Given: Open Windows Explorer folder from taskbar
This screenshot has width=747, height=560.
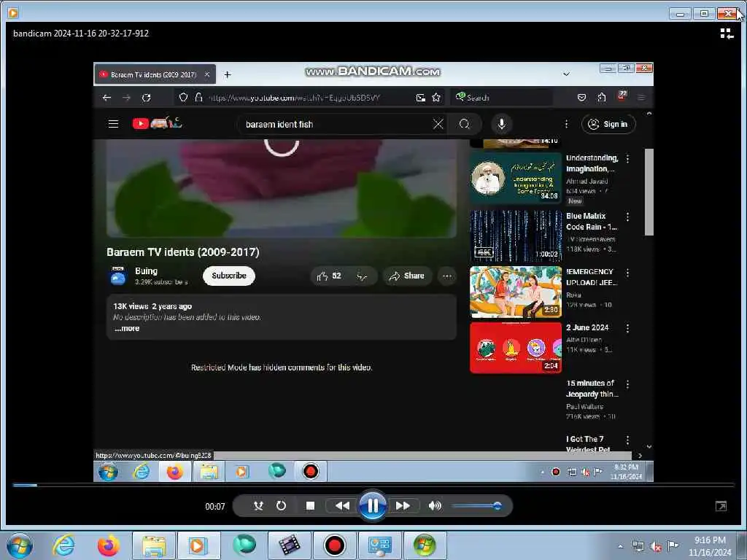Looking at the screenshot, I should coord(153,545).
